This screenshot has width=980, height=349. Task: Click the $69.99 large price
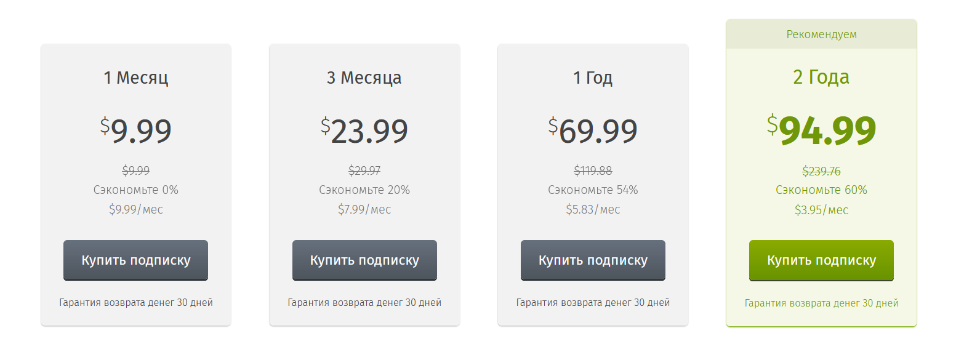pyautogui.click(x=593, y=130)
